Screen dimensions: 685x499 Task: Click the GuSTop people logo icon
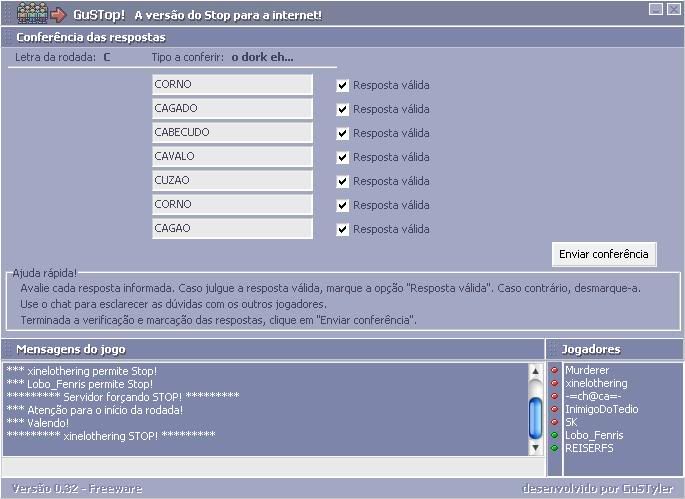32,13
